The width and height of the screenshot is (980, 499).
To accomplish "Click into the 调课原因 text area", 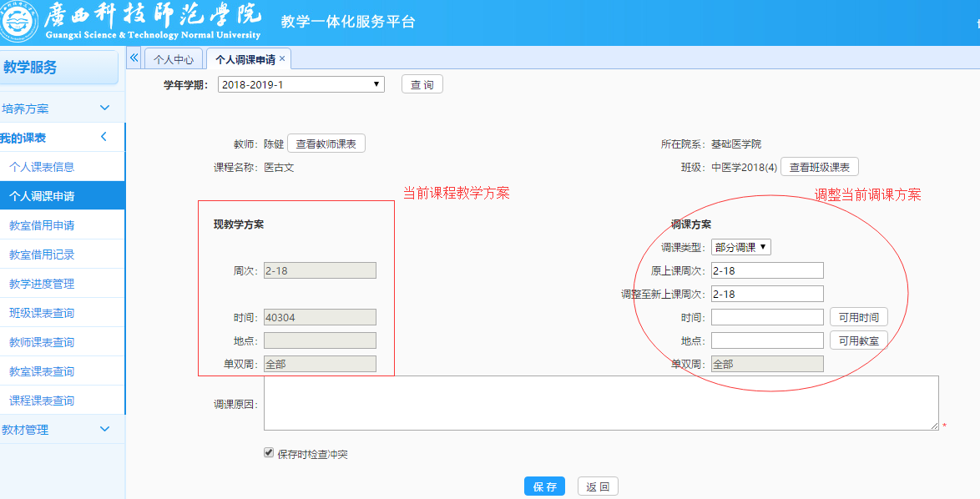I will [x=601, y=403].
